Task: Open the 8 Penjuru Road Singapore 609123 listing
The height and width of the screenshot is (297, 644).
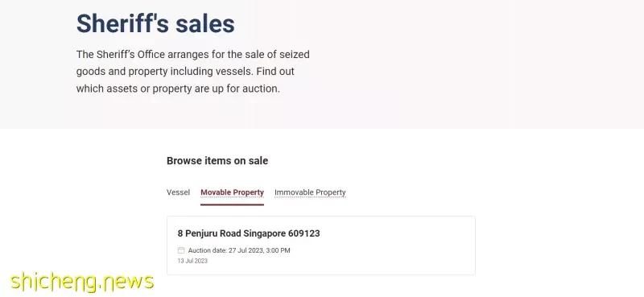Action: coord(249,233)
